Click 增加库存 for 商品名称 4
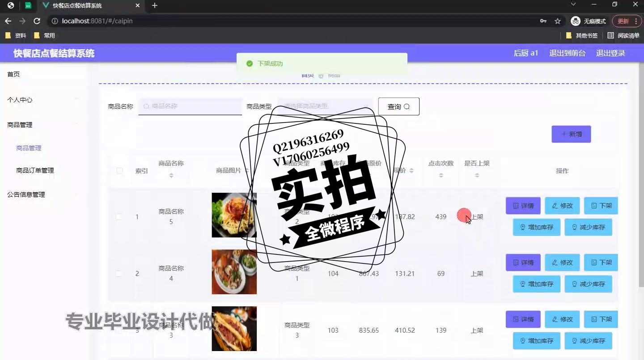This screenshot has width=644, height=360. coord(537,284)
